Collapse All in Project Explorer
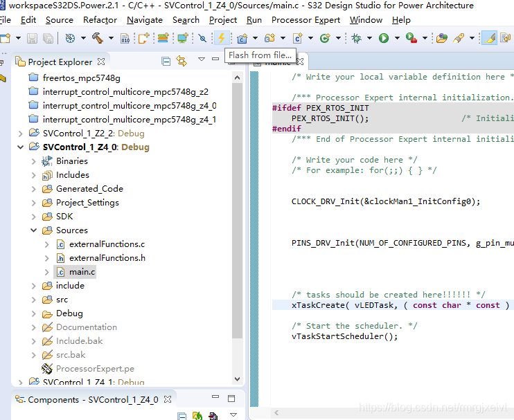Screen dimensions: 514x420 [166, 61]
